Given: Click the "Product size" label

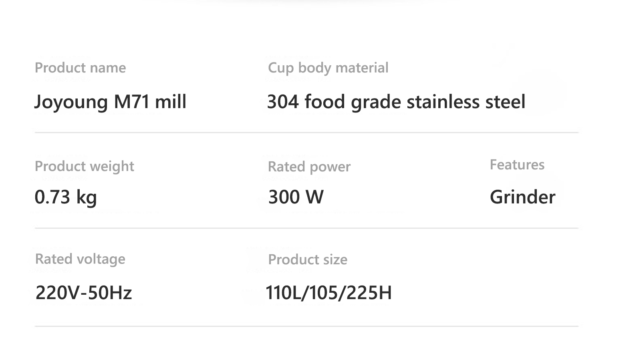Looking at the screenshot, I should pos(307,259).
